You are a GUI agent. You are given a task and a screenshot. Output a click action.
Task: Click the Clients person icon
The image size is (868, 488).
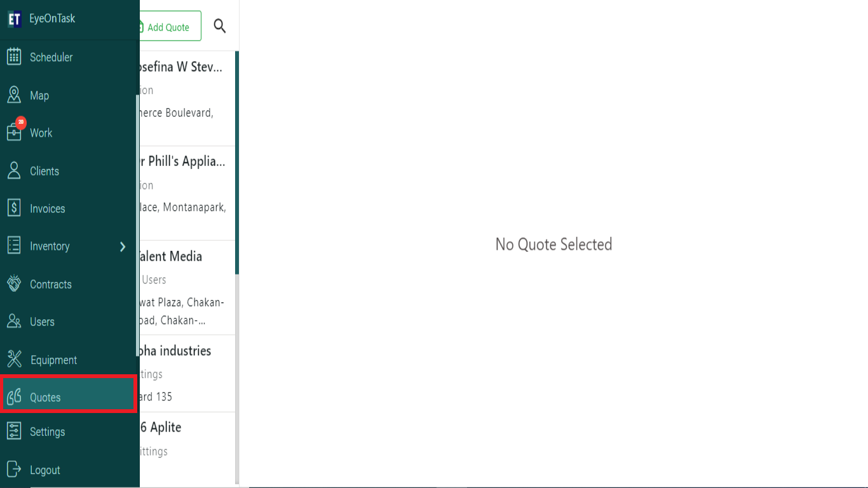(14, 170)
